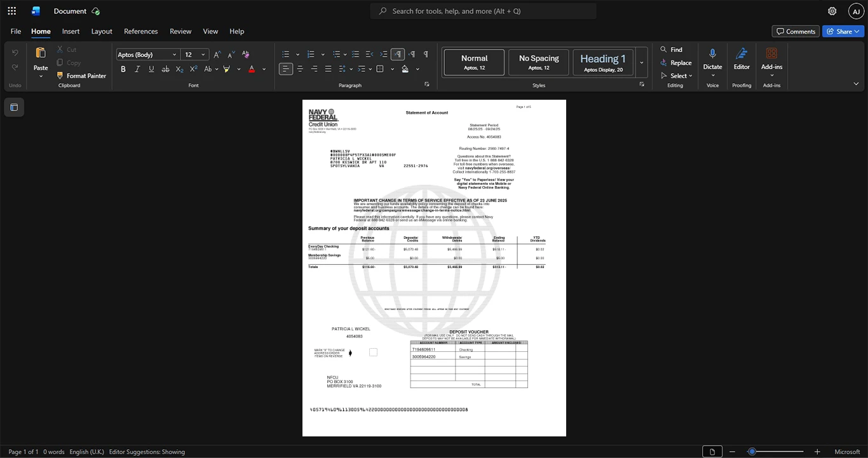Click the Paste clipboard icon
The height and width of the screenshot is (458, 868).
pyautogui.click(x=41, y=53)
